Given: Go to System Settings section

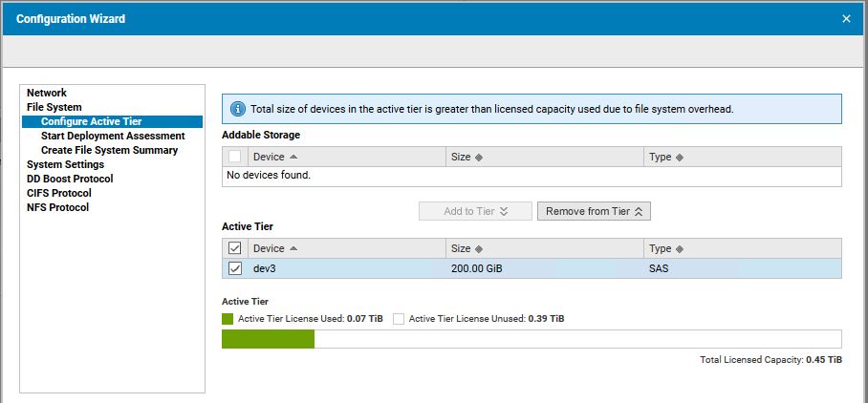Looking at the screenshot, I should pos(65,165).
